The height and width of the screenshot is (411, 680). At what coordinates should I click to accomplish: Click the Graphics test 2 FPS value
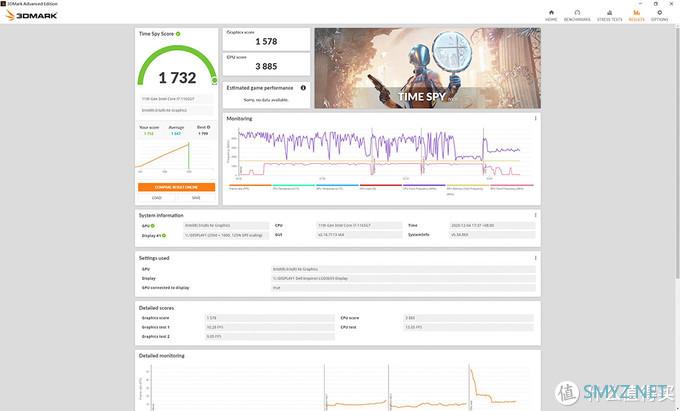269,336
